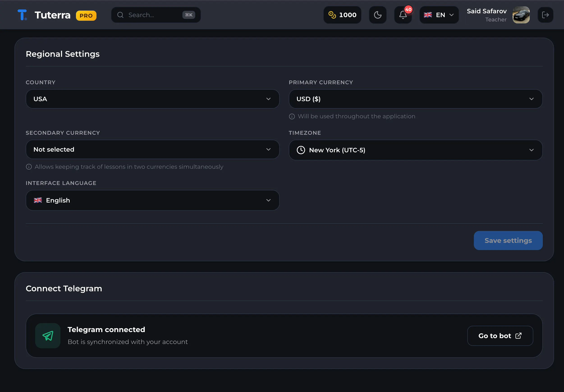Image resolution: width=564 pixels, height=392 pixels.
Task: Click 'Bot is synchronized with your account' text
Action: click(128, 342)
